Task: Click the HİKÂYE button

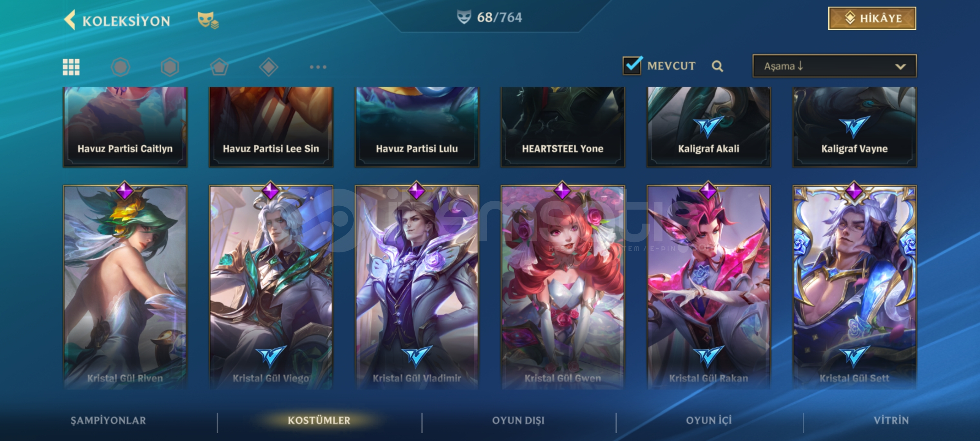Action: [872, 18]
